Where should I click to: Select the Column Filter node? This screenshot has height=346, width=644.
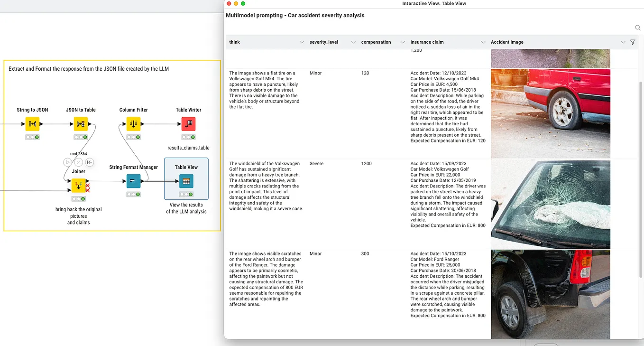133,123
